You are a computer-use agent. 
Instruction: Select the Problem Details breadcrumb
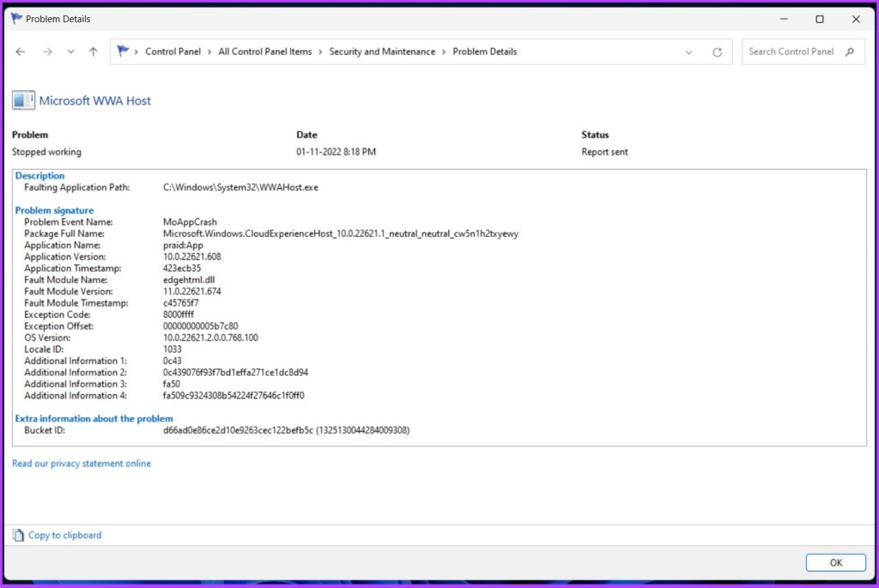(x=484, y=52)
